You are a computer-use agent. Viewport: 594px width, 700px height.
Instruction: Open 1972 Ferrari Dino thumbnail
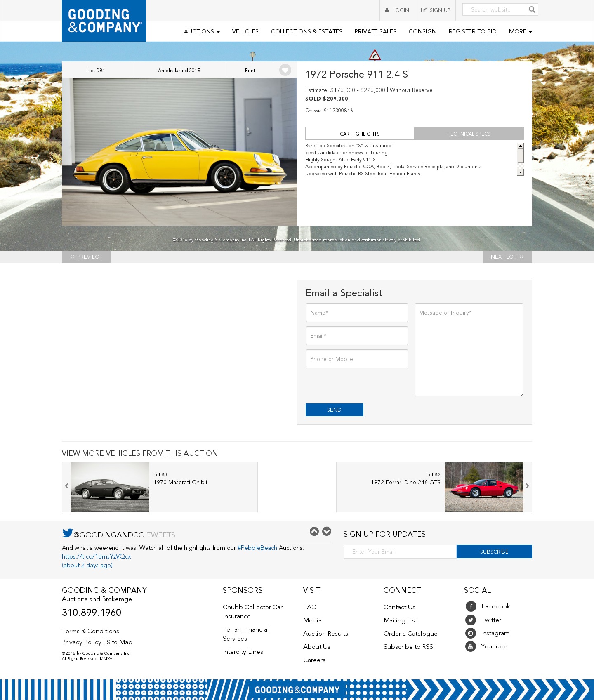point(484,487)
